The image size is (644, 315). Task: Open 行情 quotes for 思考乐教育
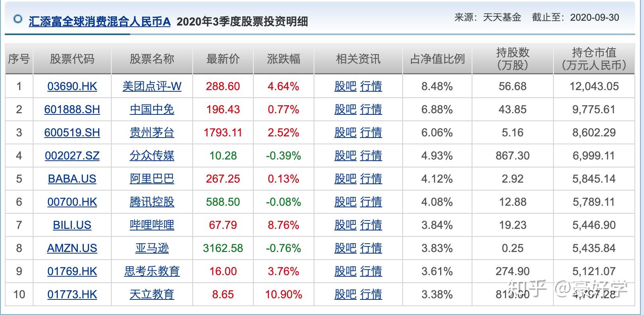[371, 271]
